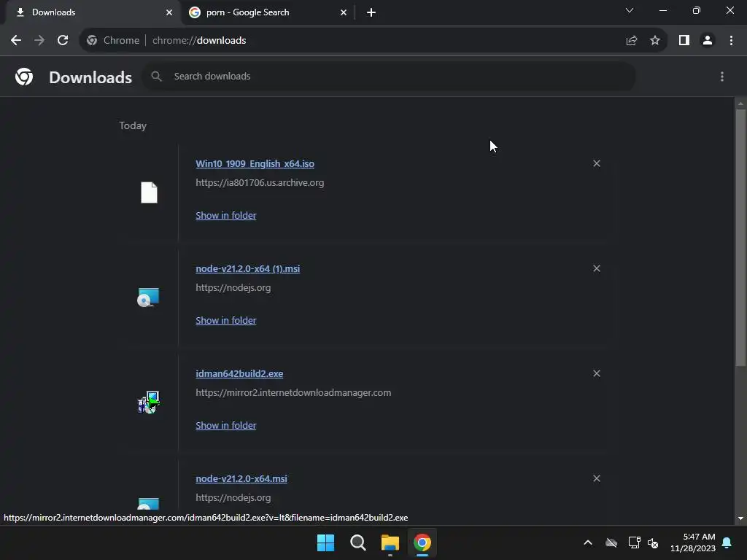Open the Win10_1909_English_x64.iso file link
The height and width of the screenshot is (560, 747).
255,164
